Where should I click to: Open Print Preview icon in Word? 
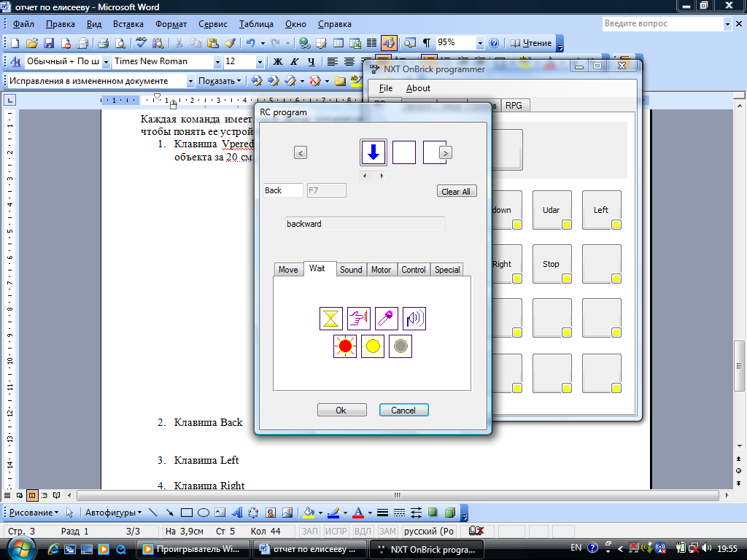tap(120, 43)
